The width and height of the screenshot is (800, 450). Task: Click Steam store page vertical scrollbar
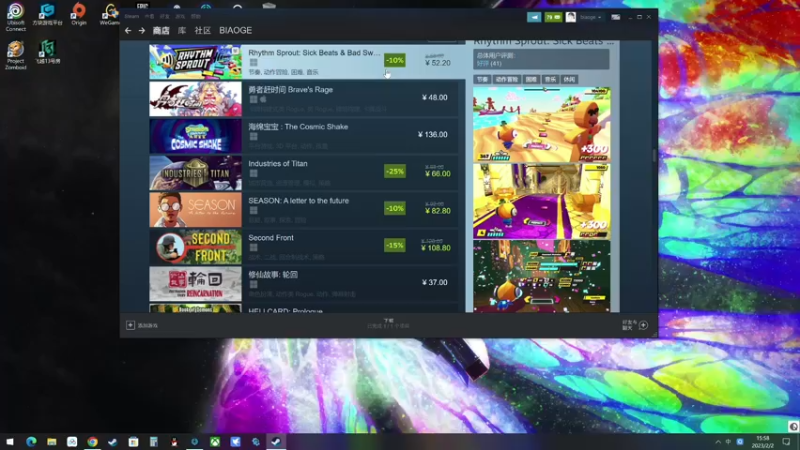(654, 155)
